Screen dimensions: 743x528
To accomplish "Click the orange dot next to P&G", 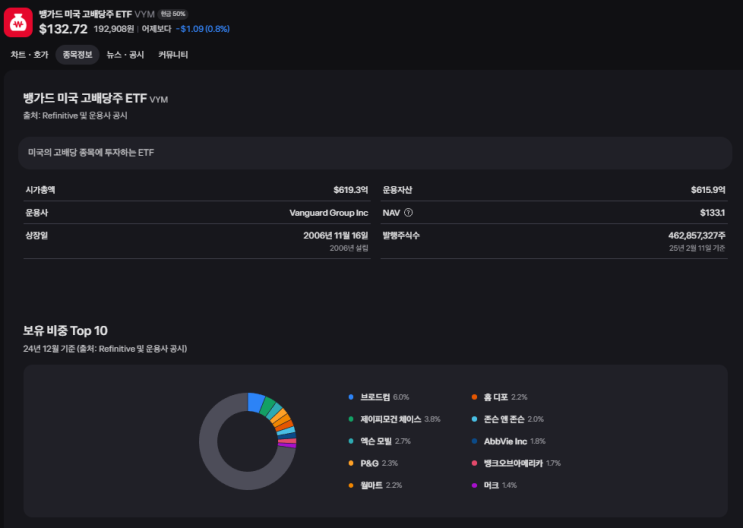I will (351, 463).
